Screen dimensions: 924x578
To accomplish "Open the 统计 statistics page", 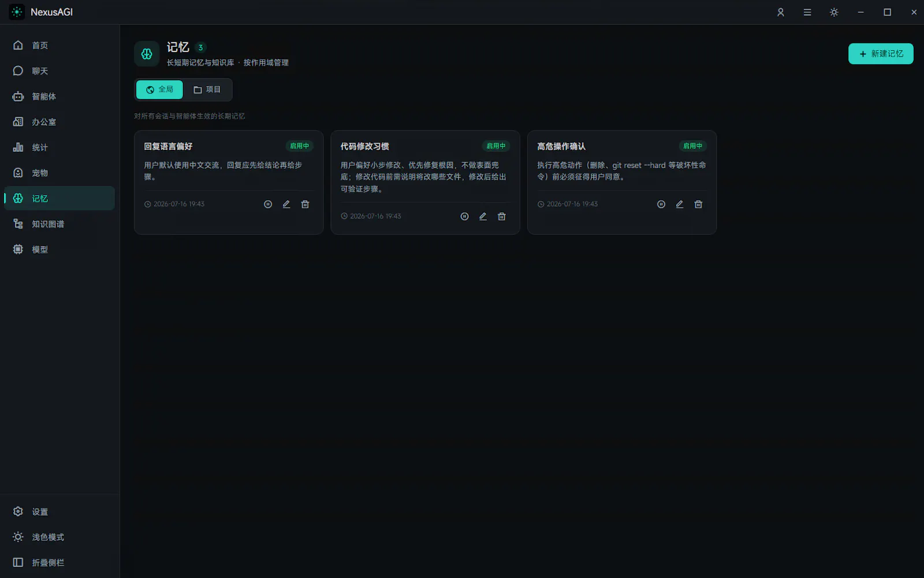I will tap(59, 147).
